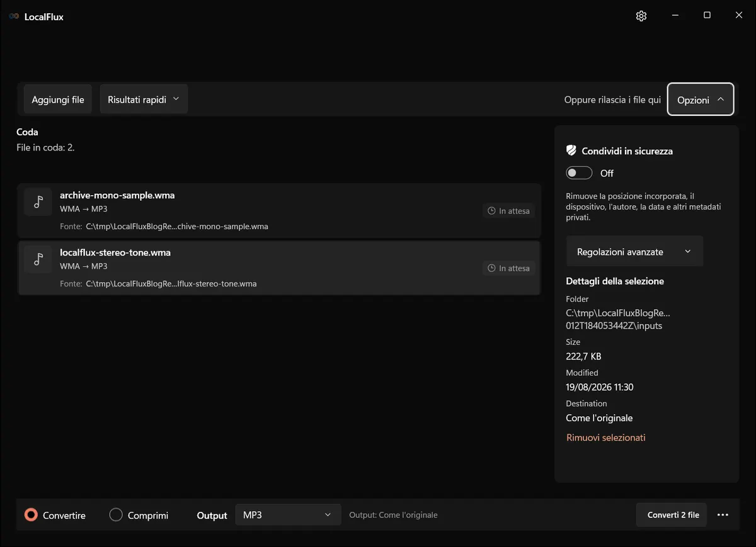The image size is (756, 547).
Task: Click the 'Output: Come l'originale' label
Action: (393, 515)
